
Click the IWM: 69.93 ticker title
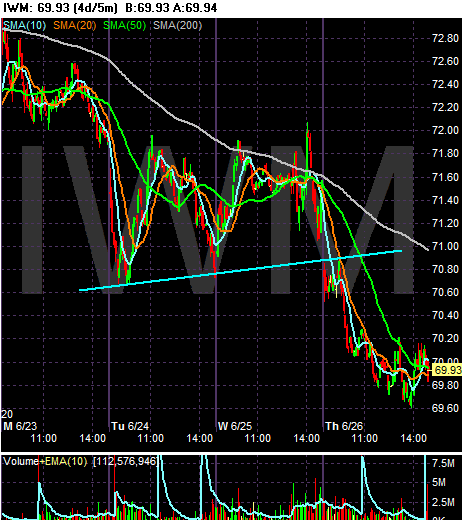(36, 8)
